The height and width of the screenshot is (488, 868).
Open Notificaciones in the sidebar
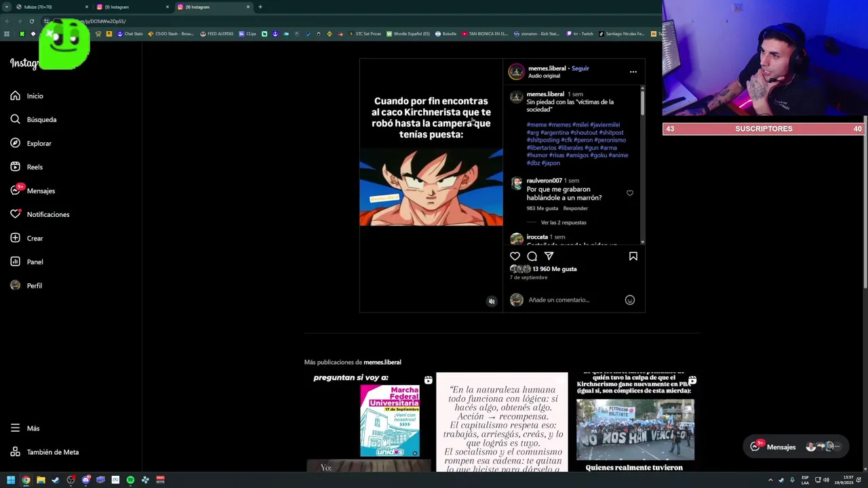click(40, 215)
